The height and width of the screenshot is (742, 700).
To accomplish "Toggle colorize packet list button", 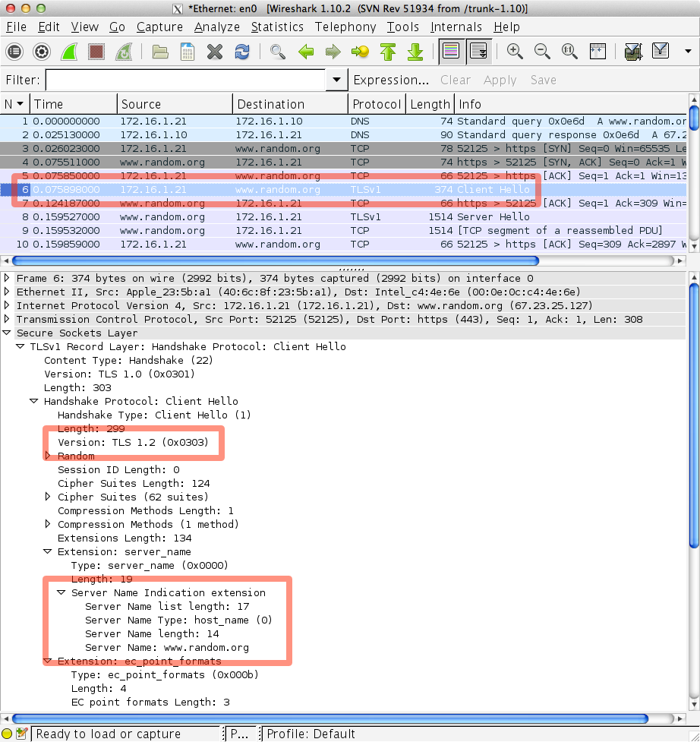I will [x=451, y=52].
